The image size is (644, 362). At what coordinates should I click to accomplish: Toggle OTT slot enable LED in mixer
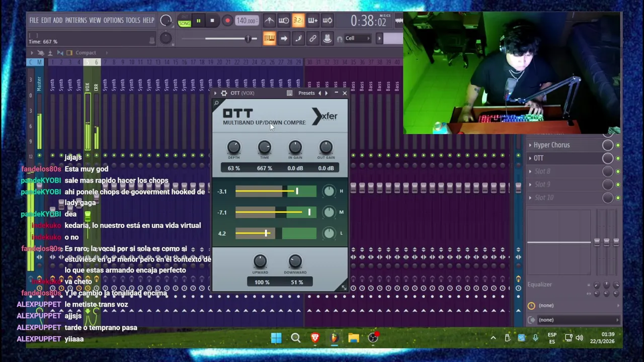618,158
